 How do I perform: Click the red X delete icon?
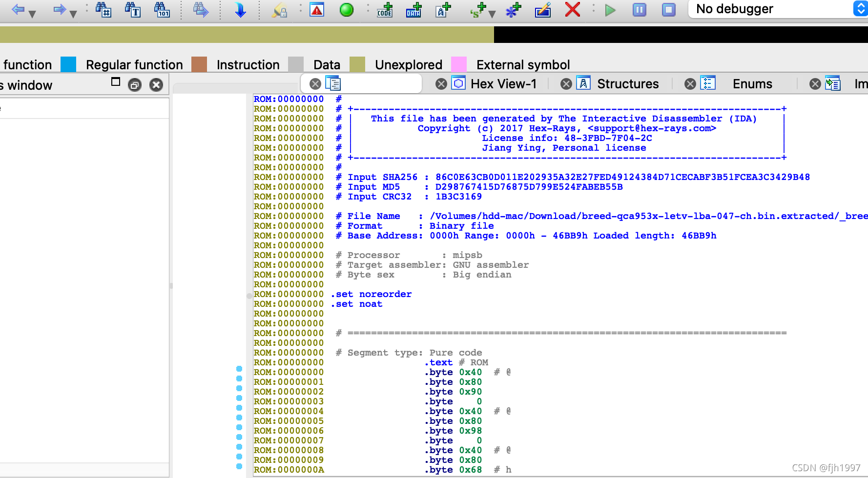tap(572, 9)
